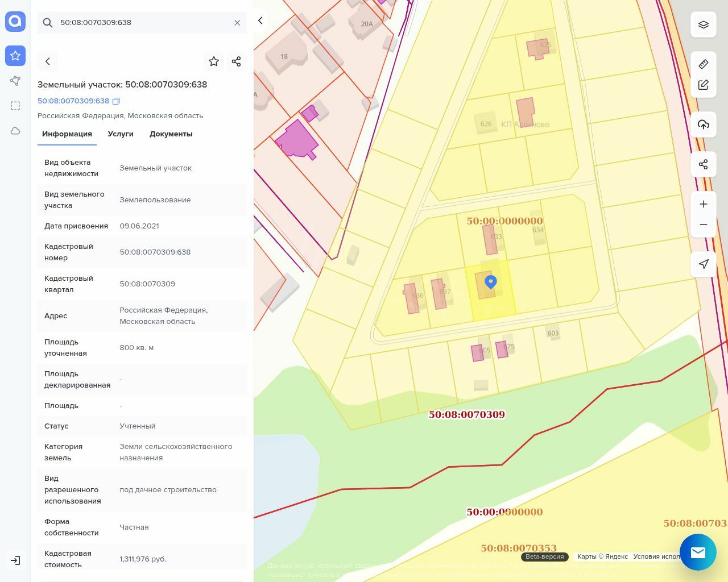Screen dimensions: 728x582
Task: Click the cadastral number search field
Action: [142, 23]
